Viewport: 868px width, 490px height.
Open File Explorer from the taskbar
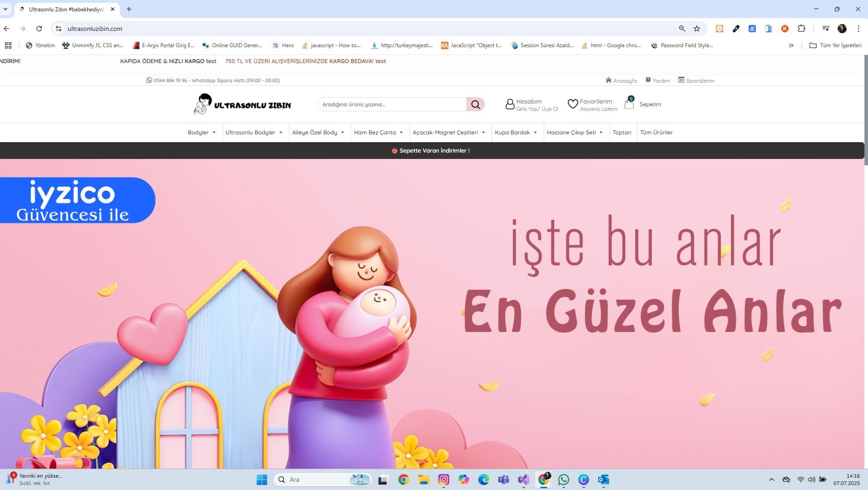pyautogui.click(x=424, y=480)
